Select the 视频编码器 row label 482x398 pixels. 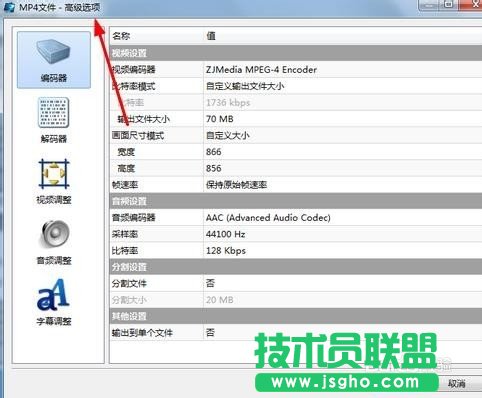click(133, 70)
